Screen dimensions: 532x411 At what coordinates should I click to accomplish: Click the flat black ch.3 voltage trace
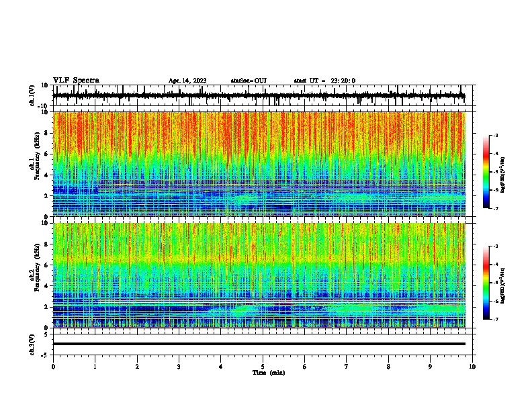pyautogui.click(x=259, y=344)
